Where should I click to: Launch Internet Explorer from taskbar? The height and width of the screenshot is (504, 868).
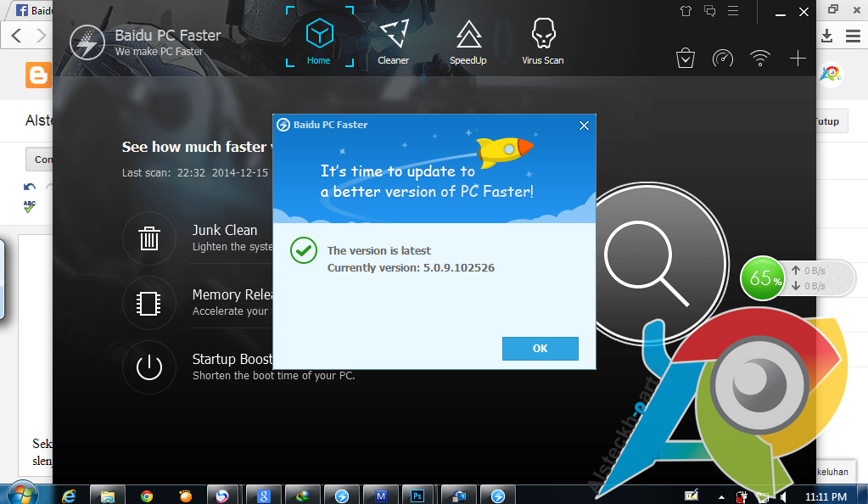pos(70,496)
